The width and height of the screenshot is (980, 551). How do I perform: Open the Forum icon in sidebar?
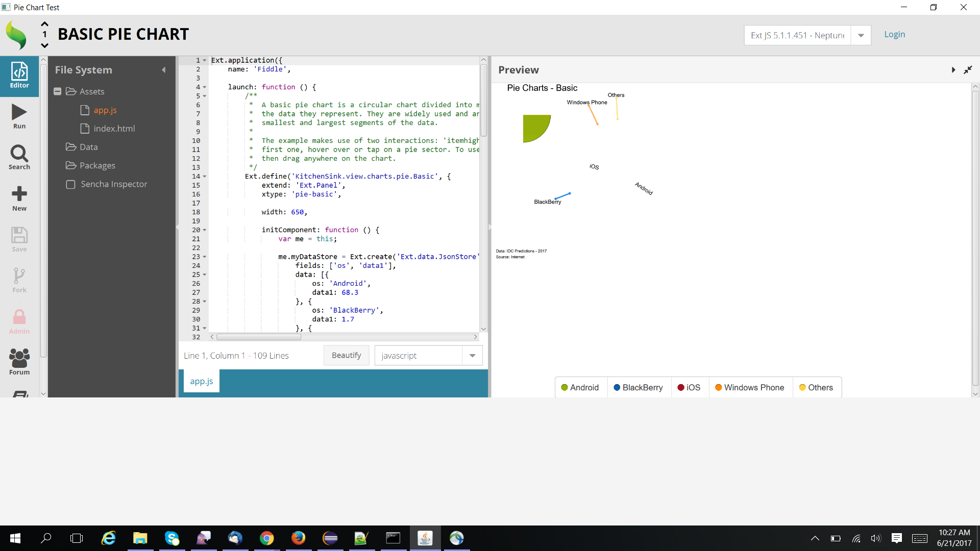coord(19,361)
